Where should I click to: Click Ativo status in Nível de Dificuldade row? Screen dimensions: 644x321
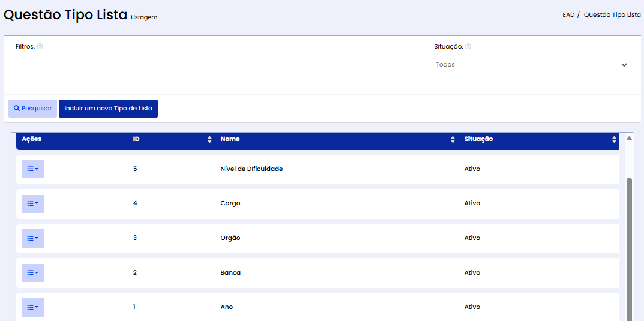click(x=472, y=169)
